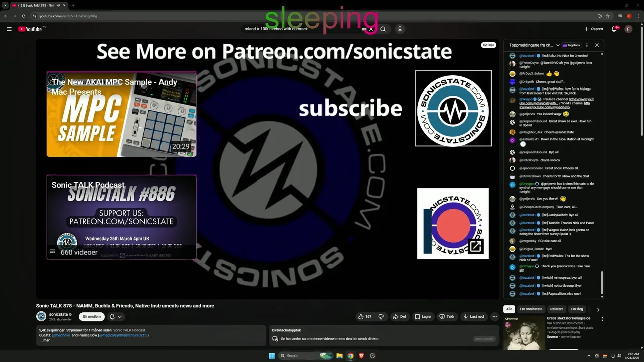The width and height of the screenshot is (644, 362).
Task: Run search with the magnifier button
Action: click(x=383, y=29)
